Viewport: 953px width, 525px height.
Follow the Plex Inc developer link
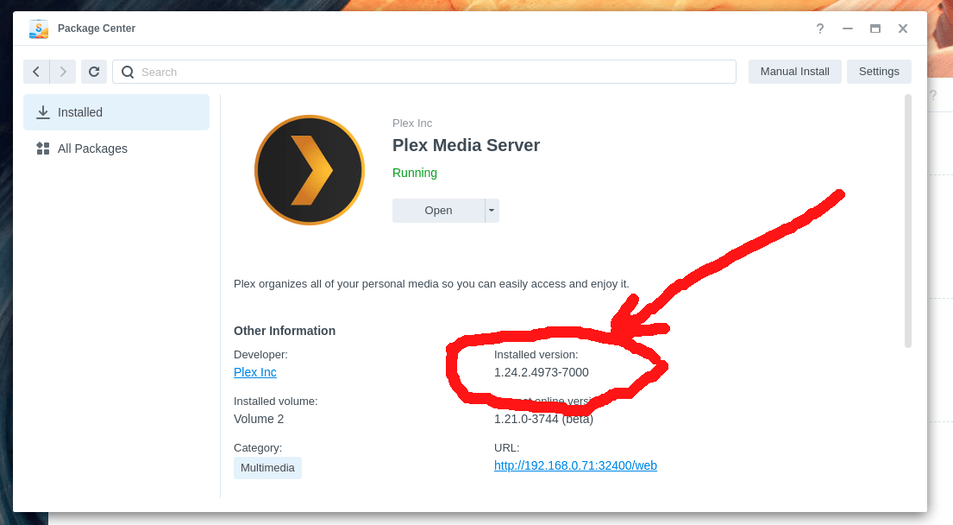255,372
